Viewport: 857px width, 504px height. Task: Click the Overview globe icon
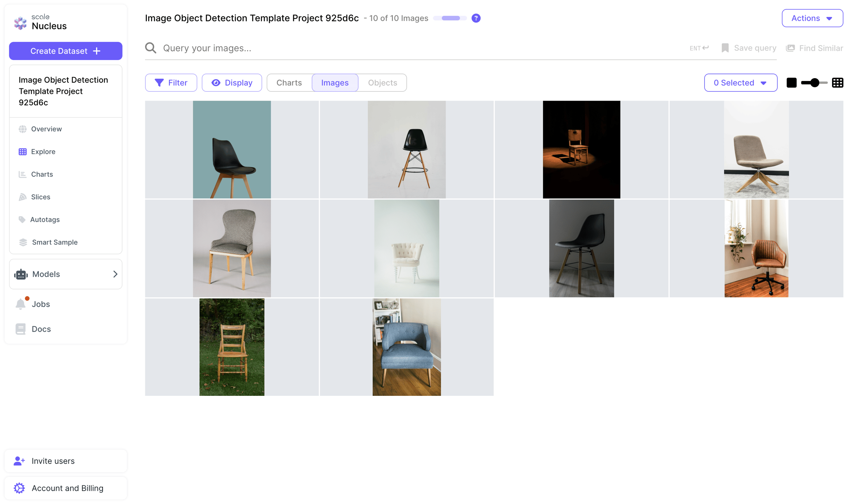click(22, 129)
